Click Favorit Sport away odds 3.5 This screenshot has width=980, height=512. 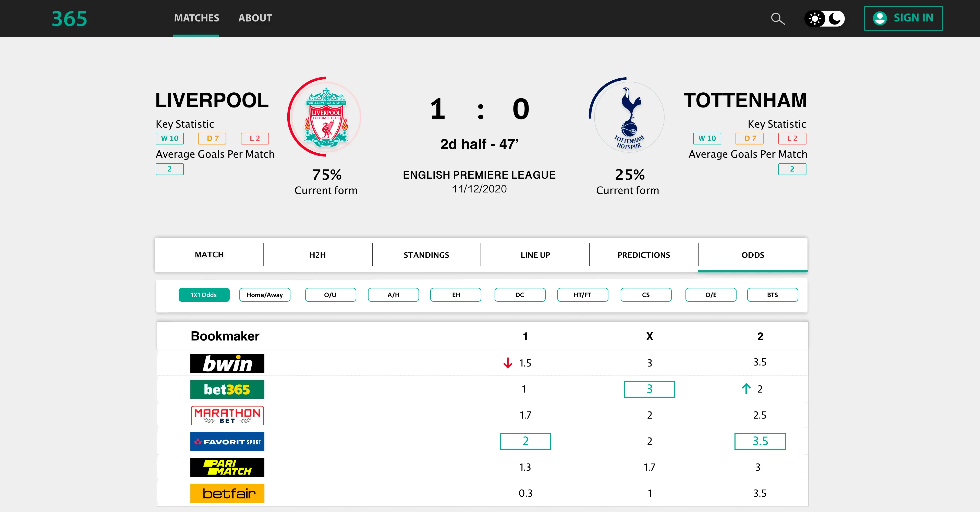point(760,441)
